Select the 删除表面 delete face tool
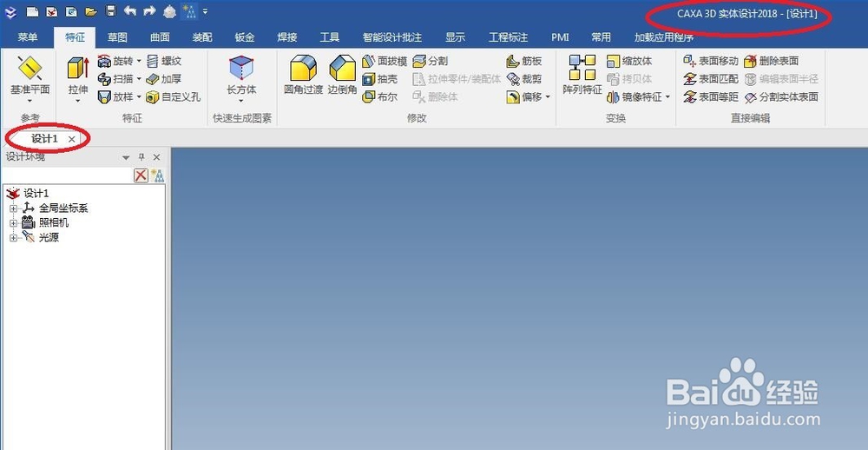Viewport: 868px width, 450px height. [772, 61]
